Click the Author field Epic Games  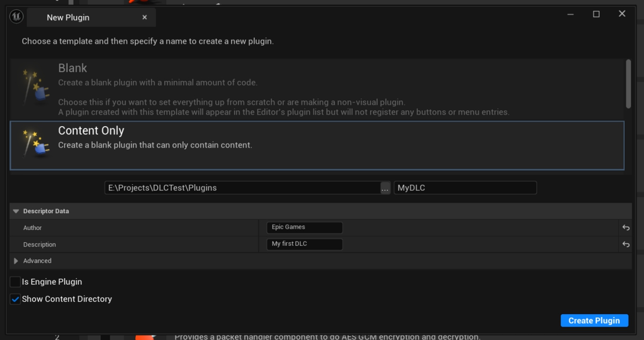304,227
